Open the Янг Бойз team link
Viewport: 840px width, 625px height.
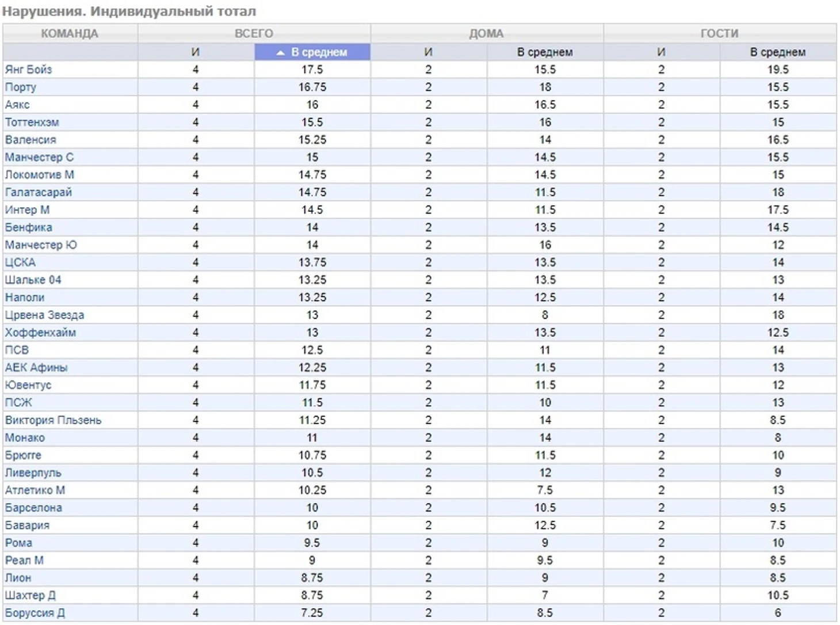(28, 70)
